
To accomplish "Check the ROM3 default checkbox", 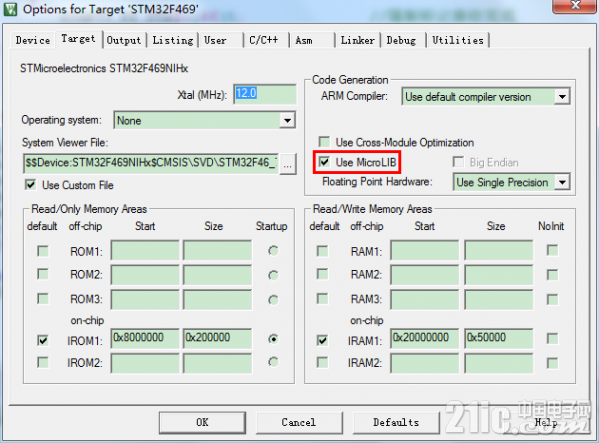I will pyautogui.click(x=43, y=299).
